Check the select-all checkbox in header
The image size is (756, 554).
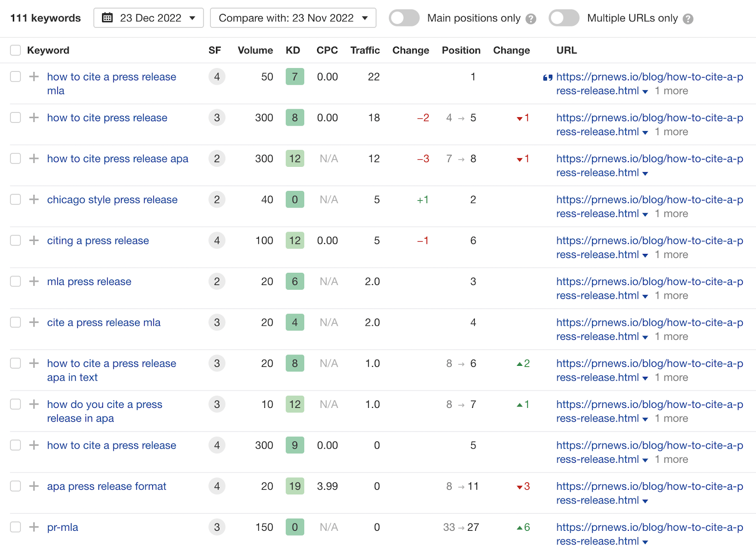16,50
